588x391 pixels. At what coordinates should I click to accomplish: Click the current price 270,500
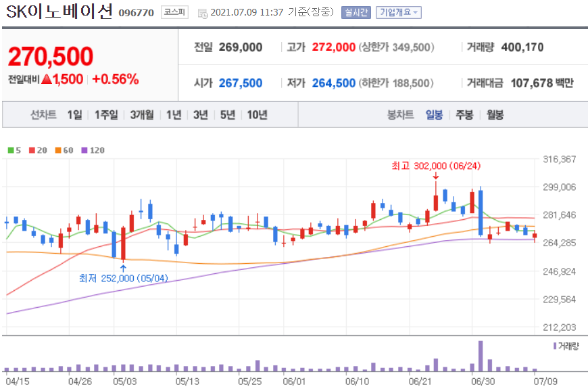(x=51, y=56)
